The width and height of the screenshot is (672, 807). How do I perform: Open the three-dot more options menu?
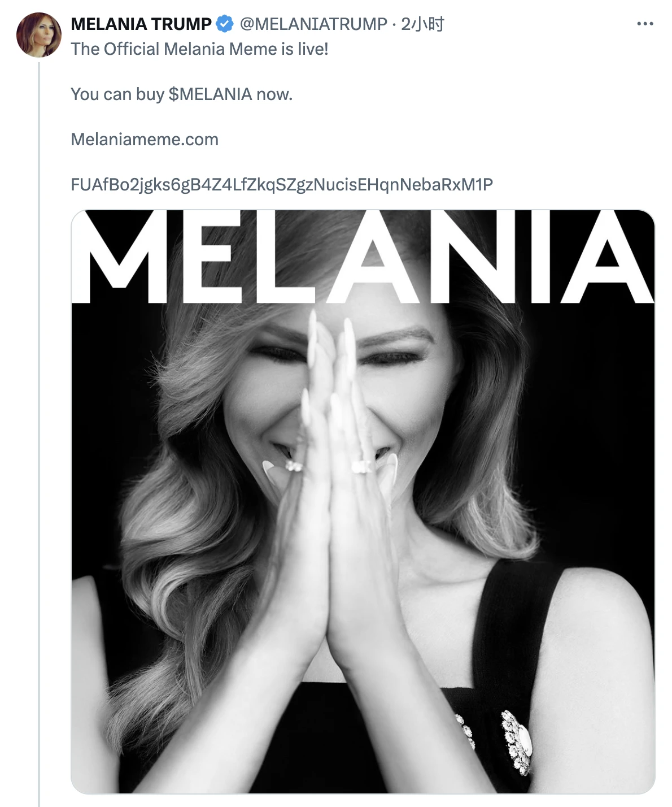pos(644,24)
